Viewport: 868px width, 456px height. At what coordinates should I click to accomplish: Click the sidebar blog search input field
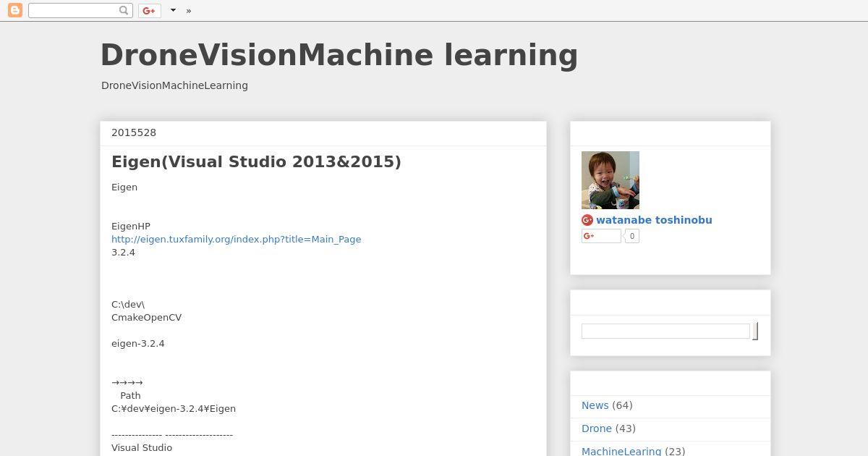665,331
